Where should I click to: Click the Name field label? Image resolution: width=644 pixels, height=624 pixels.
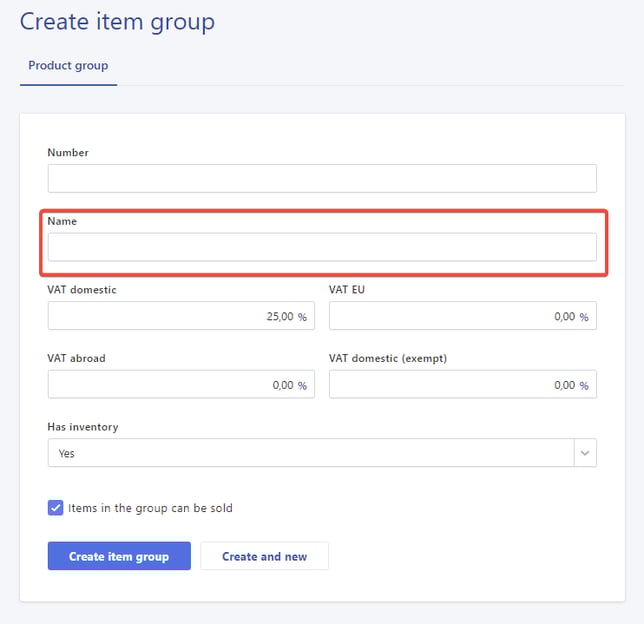click(x=62, y=221)
